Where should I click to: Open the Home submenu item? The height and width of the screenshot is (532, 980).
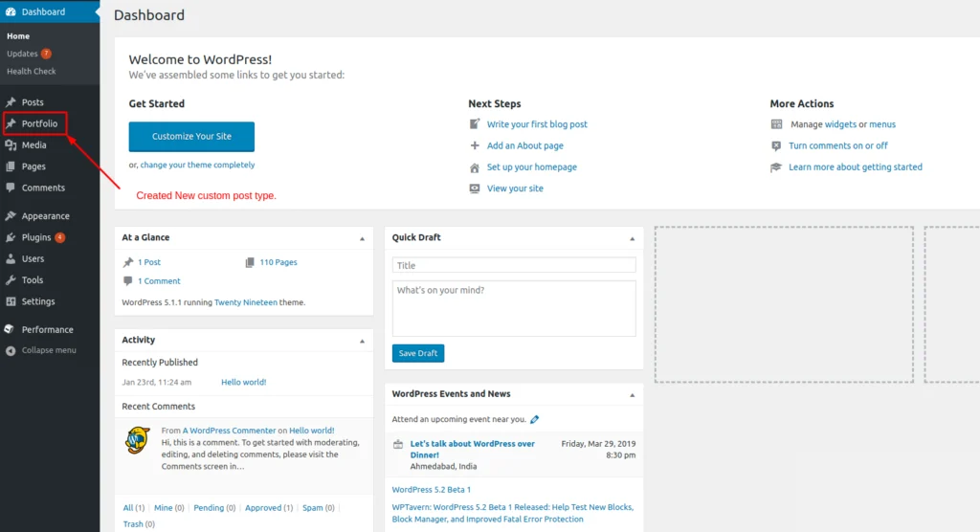18,36
